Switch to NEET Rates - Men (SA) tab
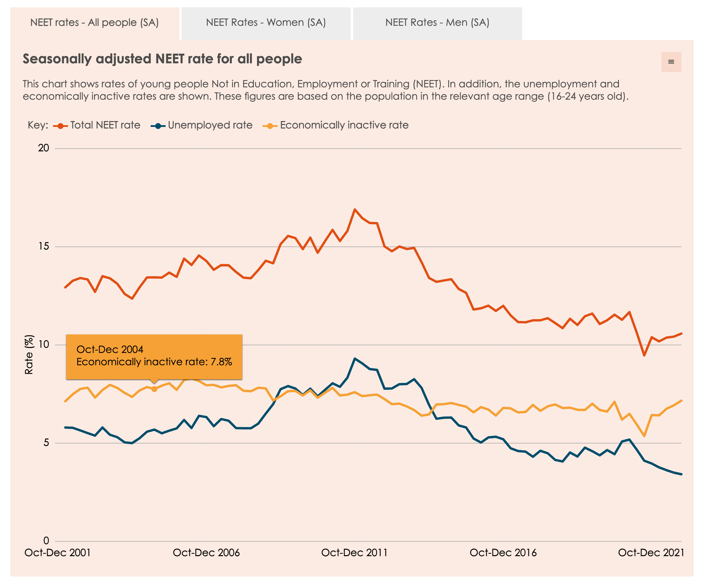The width and height of the screenshot is (701, 588). 437,23
